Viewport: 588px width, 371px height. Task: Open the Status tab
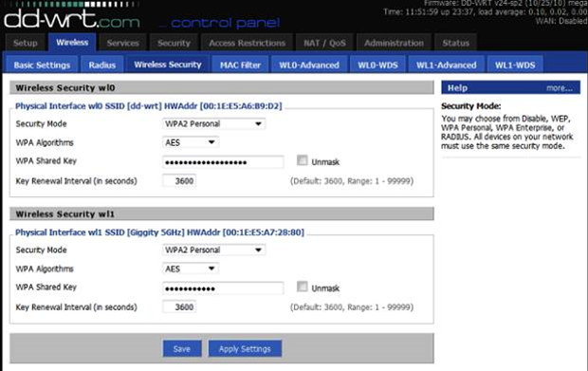click(x=455, y=43)
